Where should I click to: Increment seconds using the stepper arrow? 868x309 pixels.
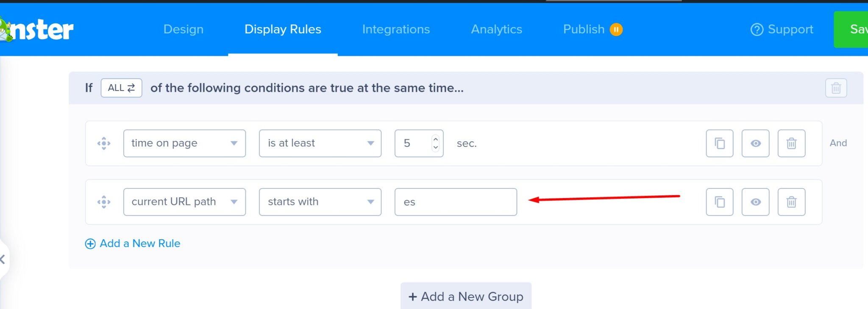point(435,139)
